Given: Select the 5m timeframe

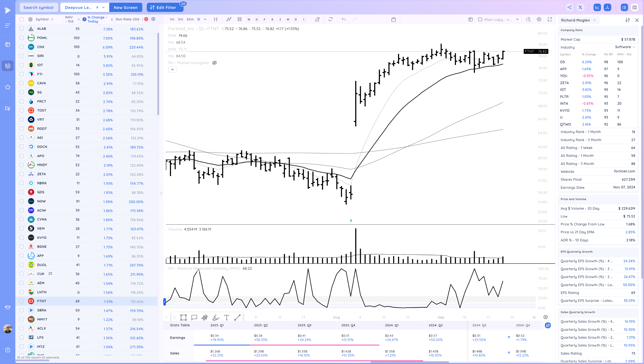Looking at the screenshot, I should click(x=180, y=19).
